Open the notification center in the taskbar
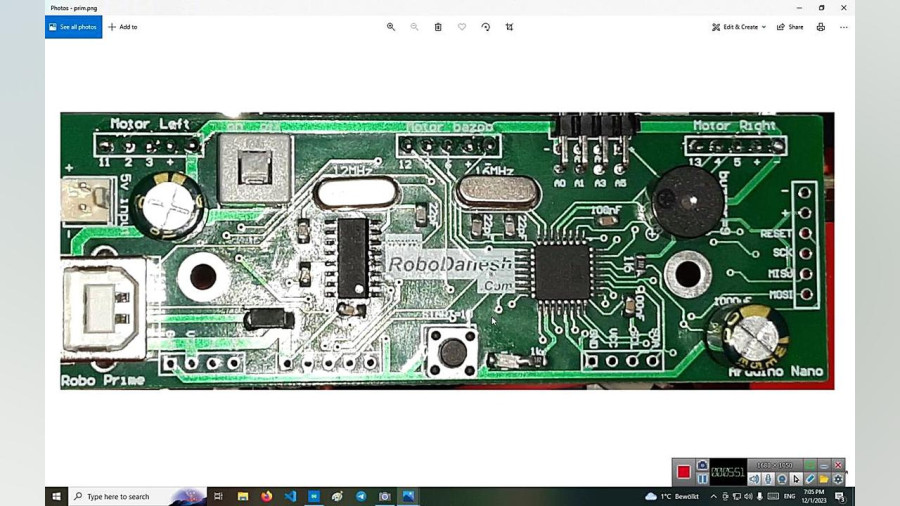Screen dimensions: 900x506 click(x=840, y=496)
